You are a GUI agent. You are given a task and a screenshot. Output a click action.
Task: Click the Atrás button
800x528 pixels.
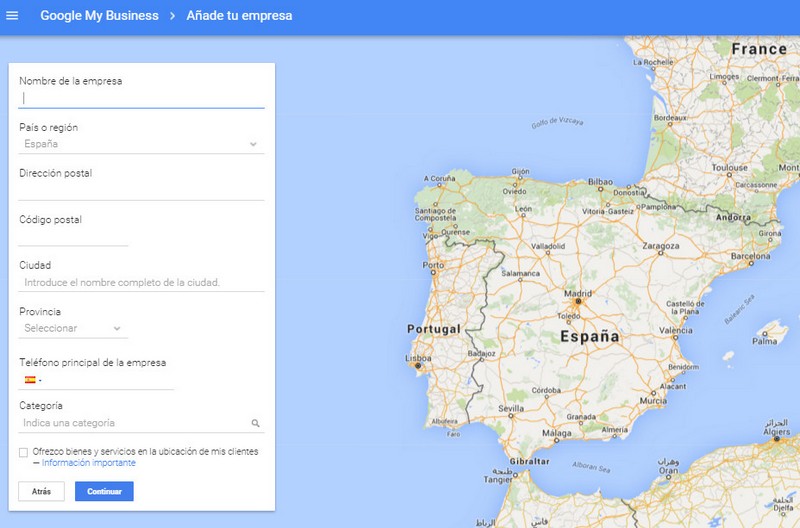(41, 491)
